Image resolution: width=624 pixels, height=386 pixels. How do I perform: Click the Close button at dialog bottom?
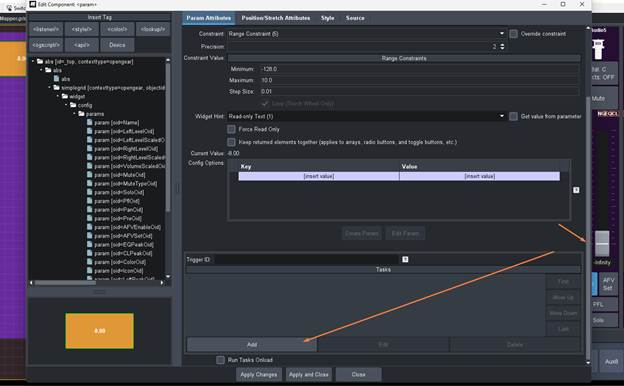pos(359,374)
